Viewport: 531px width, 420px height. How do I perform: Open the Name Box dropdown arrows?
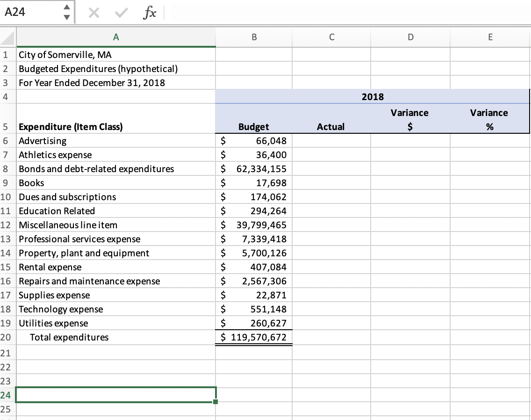click(x=67, y=12)
